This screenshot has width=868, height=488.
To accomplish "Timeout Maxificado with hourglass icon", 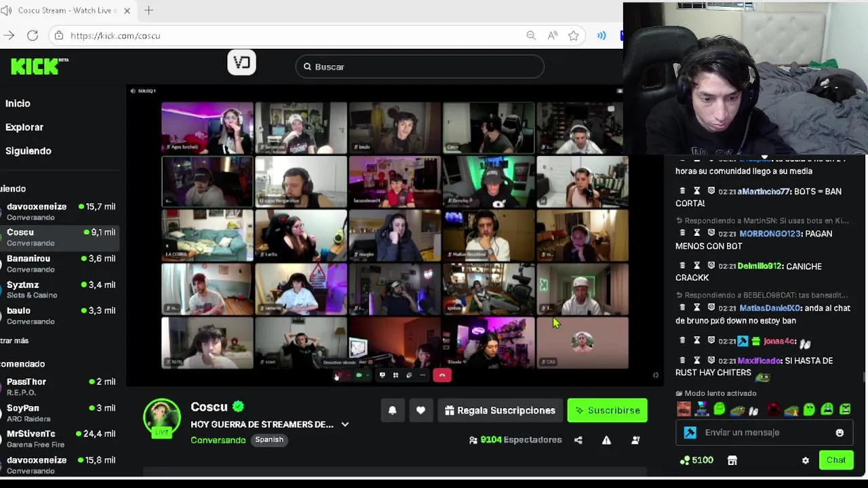I will coord(696,361).
